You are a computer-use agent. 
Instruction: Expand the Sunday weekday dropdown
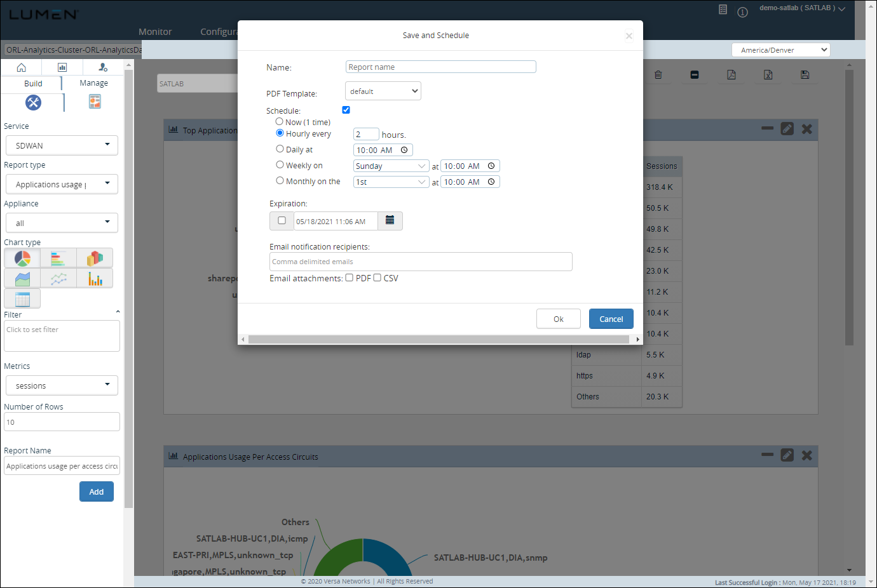pyautogui.click(x=391, y=166)
